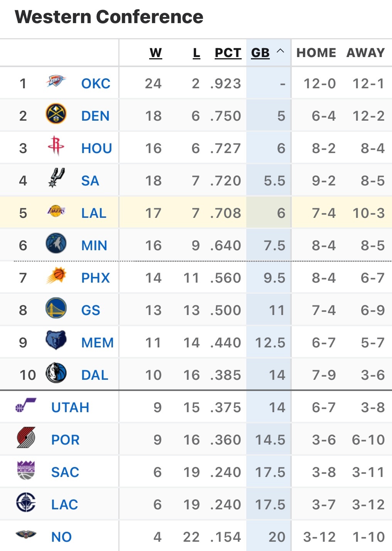The height and width of the screenshot is (551, 392).
Task: Click the Lakers logo icon
Action: (56, 211)
